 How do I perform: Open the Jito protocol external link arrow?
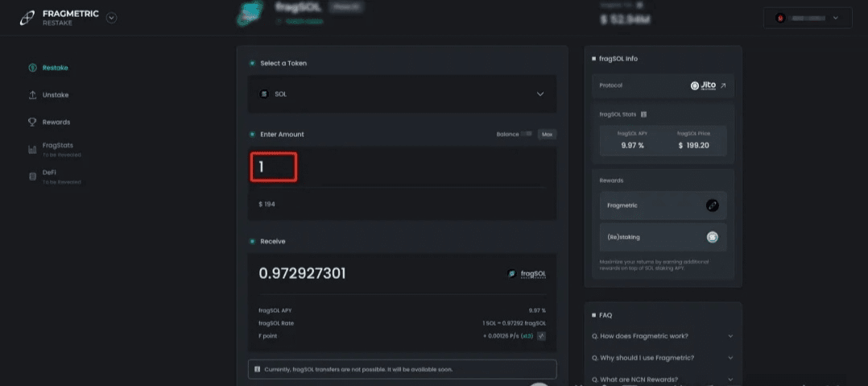(723, 86)
